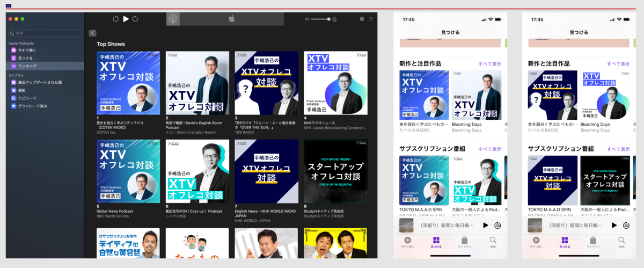Tap スタートアップ オフレコ対談 artwork on rightmost phone

[605, 180]
